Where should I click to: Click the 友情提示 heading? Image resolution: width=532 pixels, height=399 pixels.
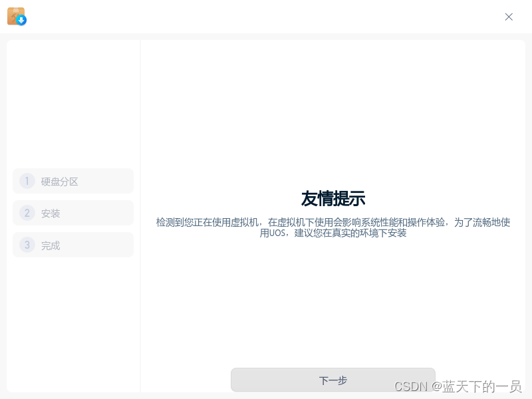click(333, 198)
